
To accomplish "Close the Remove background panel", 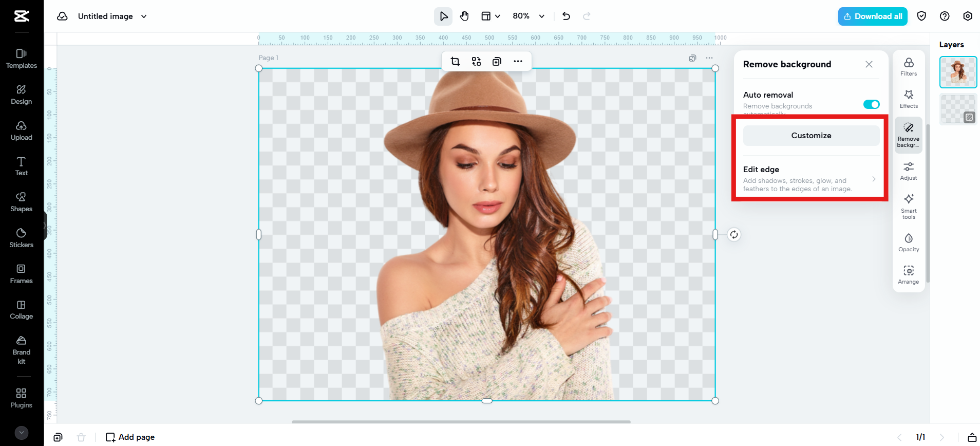I will click(x=869, y=64).
